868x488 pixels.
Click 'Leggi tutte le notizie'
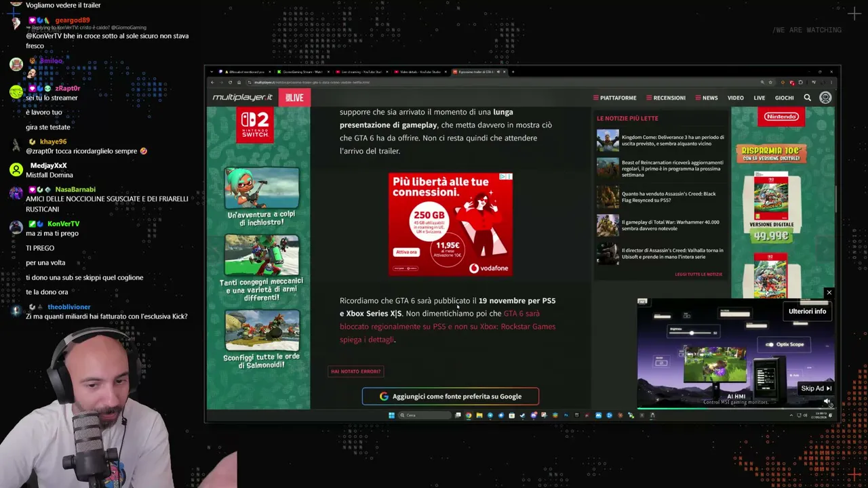pos(698,274)
